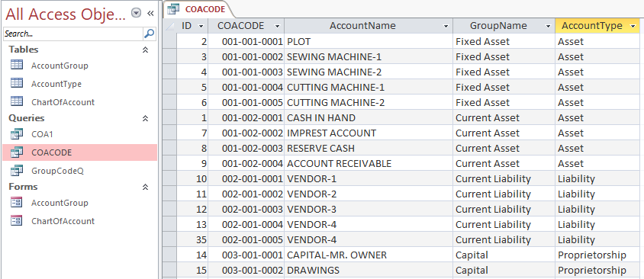Collapse the Queries group
The width and height of the screenshot is (644, 279).
pos(145,119)
